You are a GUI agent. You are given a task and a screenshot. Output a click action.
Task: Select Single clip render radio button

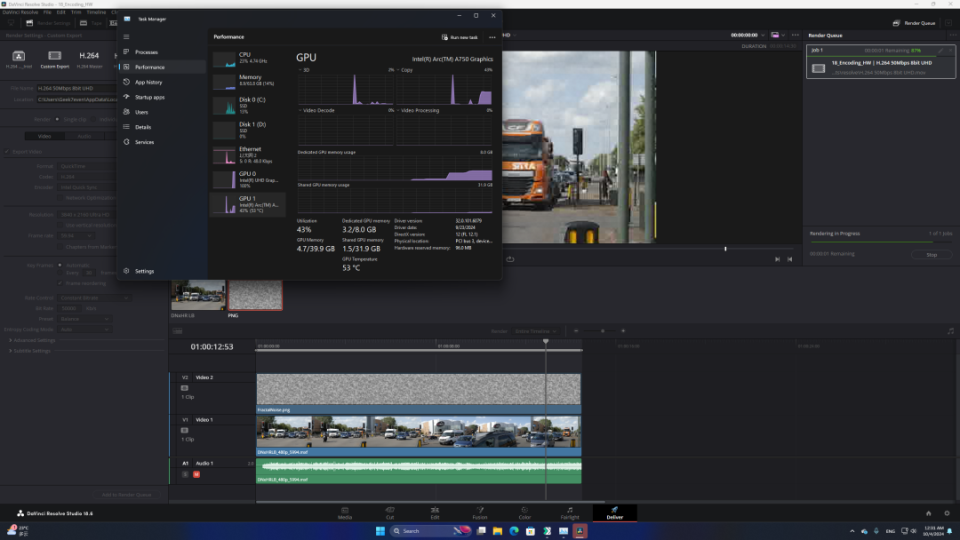[x=58, y=119]
